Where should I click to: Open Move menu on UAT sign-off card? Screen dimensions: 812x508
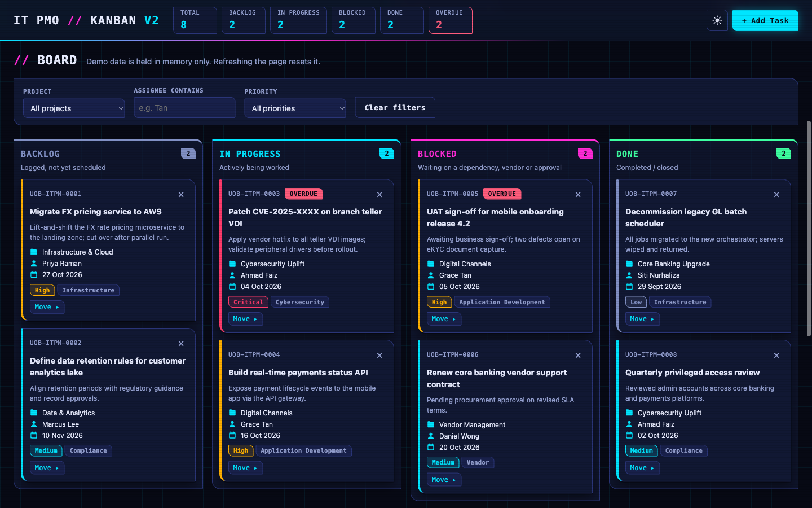pyautogui.click(x=444, y=319)
